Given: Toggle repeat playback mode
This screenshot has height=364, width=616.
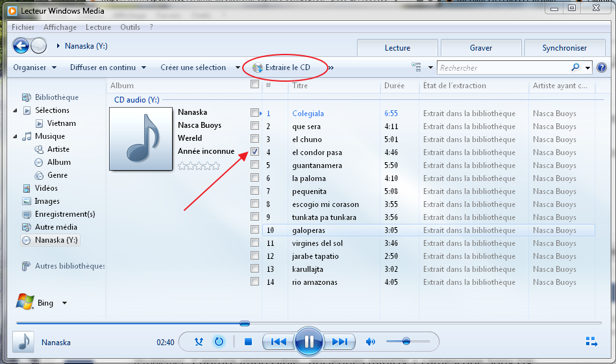Looking at the screenshot, I should coord(219,342).
